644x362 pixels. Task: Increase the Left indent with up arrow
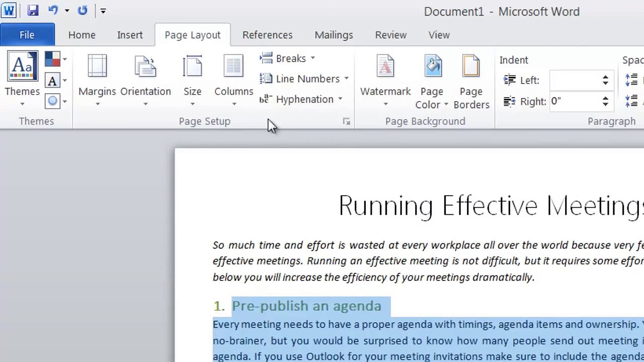click(605, 77)
